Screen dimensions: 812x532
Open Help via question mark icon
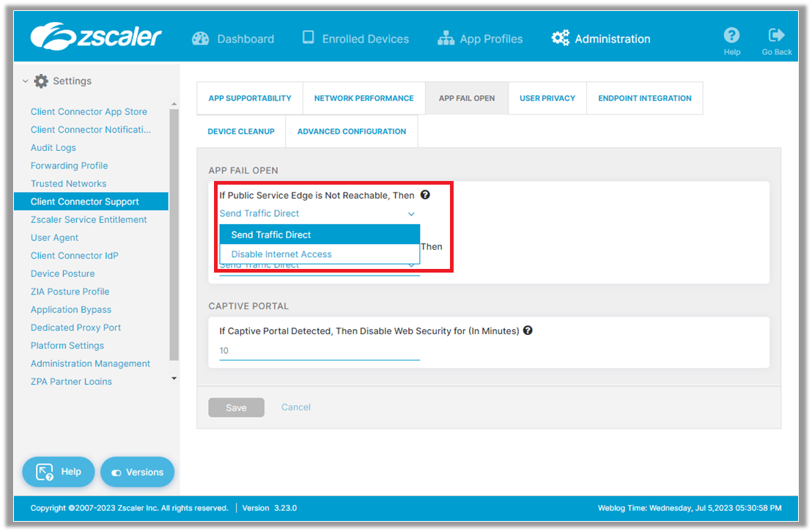[x=731, y=35]
